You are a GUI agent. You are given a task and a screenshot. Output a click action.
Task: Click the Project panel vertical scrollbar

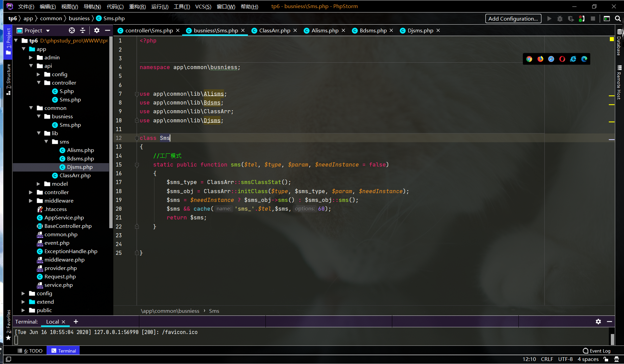[111, 131]
